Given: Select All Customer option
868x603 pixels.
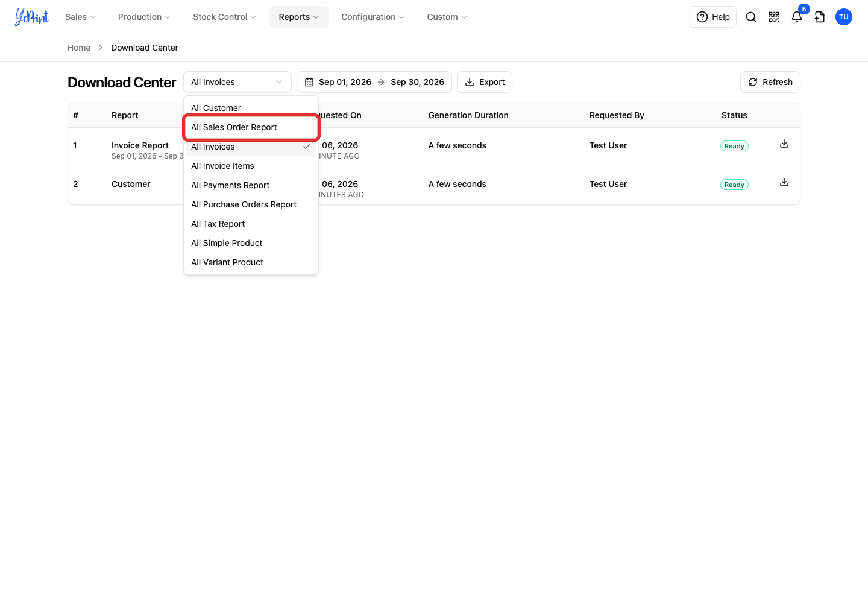Looking at the screenshot, I should (x=251, y=108).
